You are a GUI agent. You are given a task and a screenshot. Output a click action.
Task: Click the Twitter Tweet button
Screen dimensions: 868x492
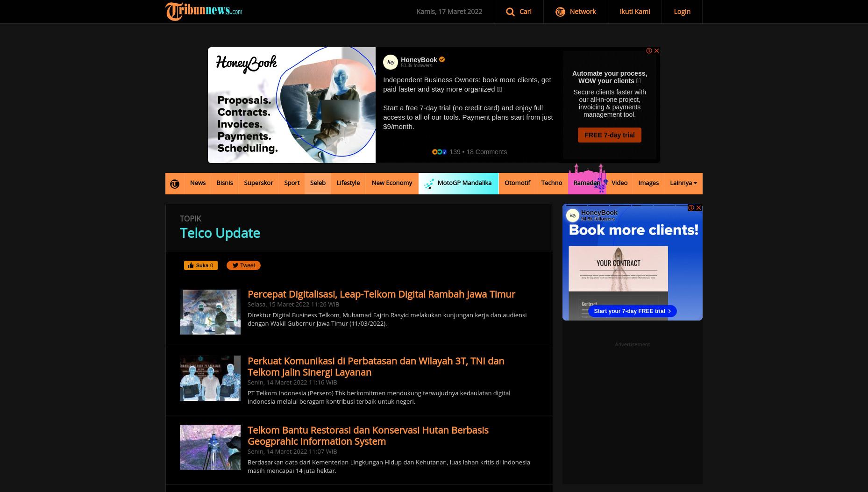click(243, 265)
